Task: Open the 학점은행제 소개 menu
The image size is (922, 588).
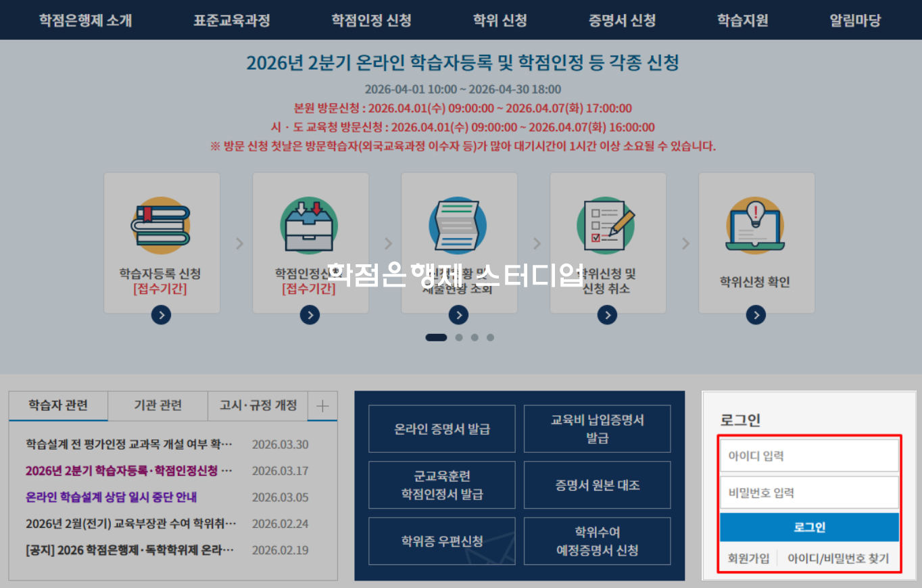Action: 85,20
